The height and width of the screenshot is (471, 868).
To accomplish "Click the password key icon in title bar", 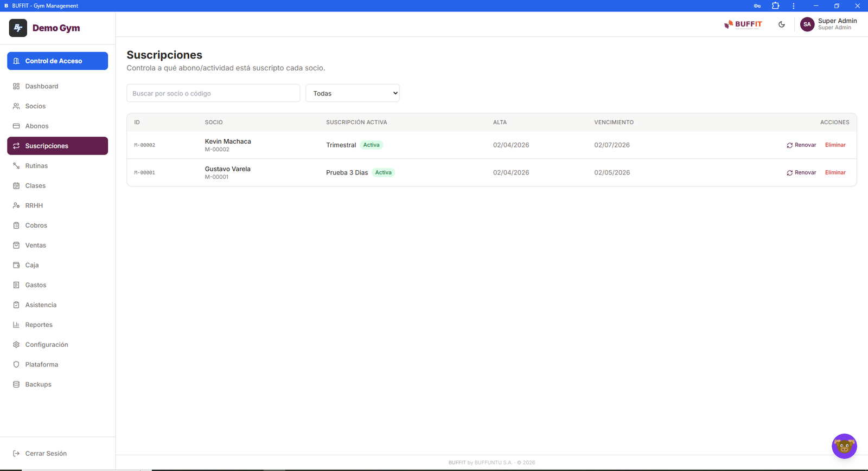I will point(757,6).
